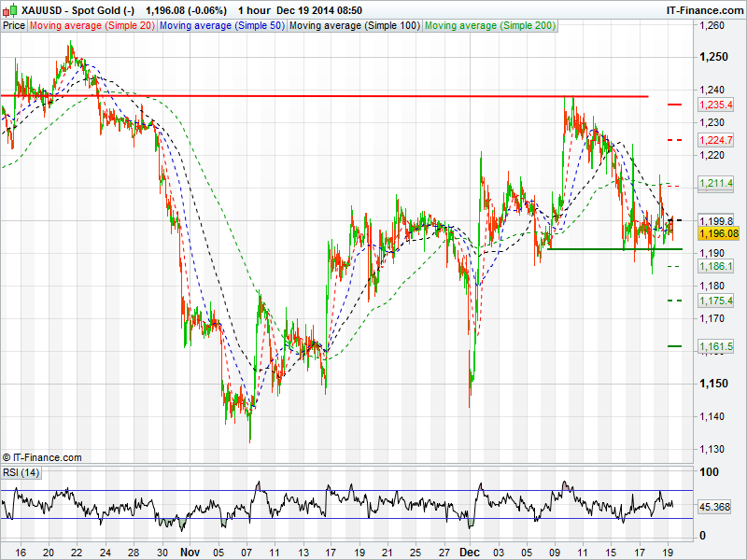The height and width of the screenshot is (560, 747).
Task: Select Moving average (Simple 20) legend
Action: [x=92, y=26]
